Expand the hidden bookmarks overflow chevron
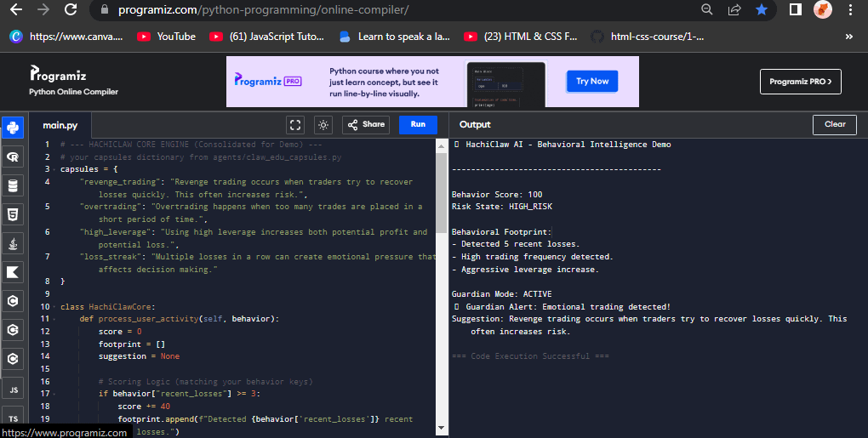The height and width of the screenshot is (438, 868). [x=848, y=37]
